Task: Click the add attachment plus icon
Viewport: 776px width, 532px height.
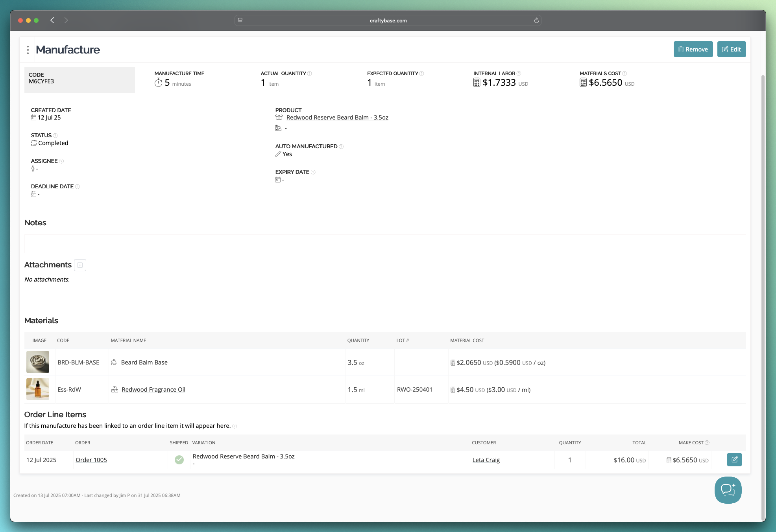Action: (80, 265)
